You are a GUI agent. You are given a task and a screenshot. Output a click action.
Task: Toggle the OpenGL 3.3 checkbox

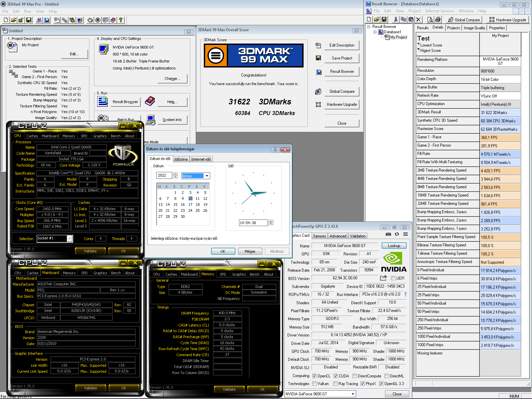381,384
